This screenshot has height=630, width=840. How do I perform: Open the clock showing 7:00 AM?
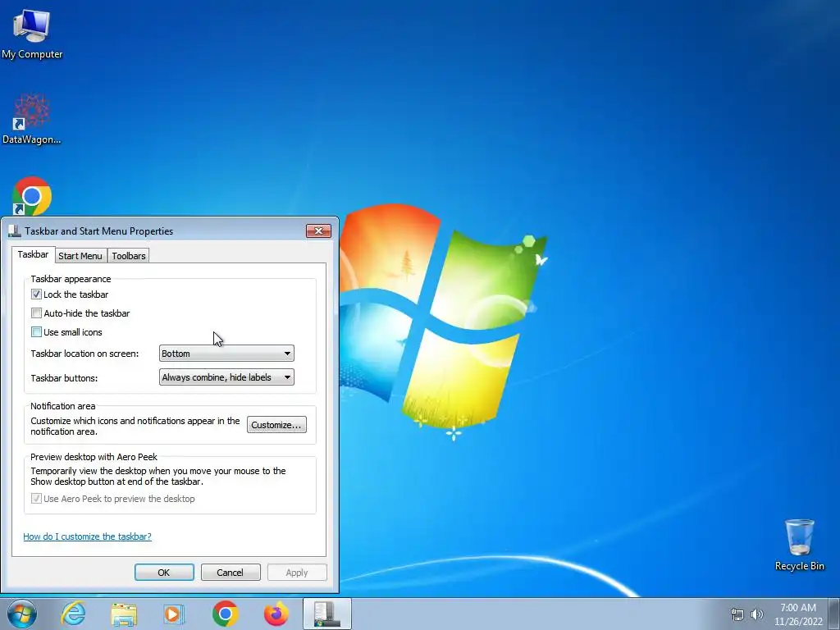pyautogui.click(x=798, y=608)
